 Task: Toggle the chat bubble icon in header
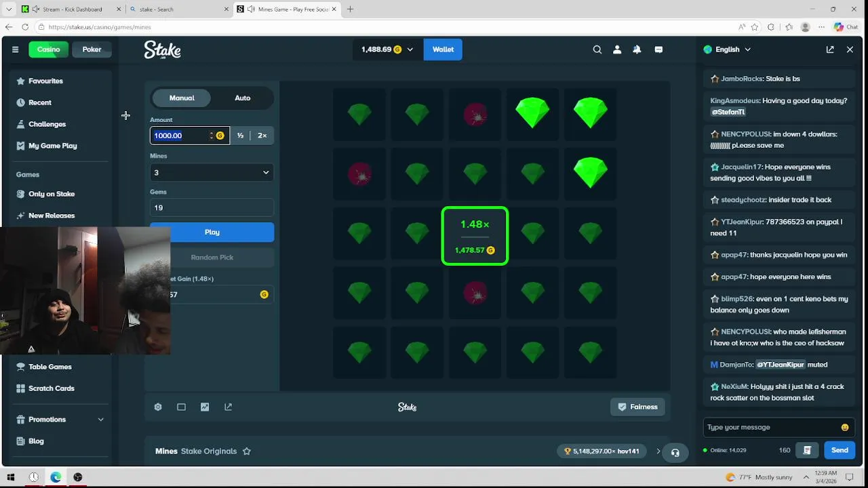click(x=658, y=49)
